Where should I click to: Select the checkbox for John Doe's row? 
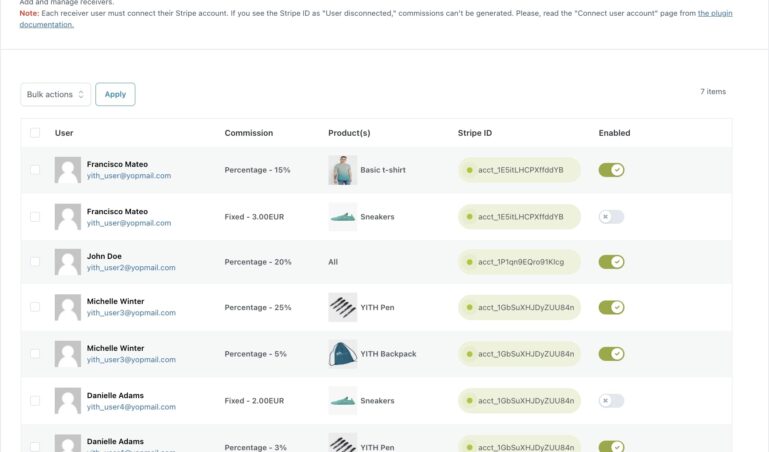click(35, 262)
